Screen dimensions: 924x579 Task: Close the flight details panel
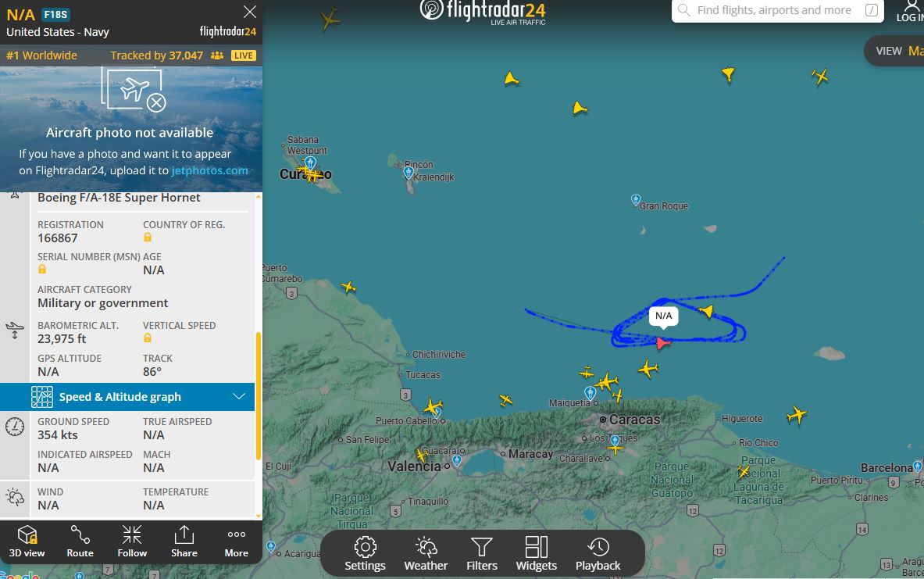click(250, 12)
